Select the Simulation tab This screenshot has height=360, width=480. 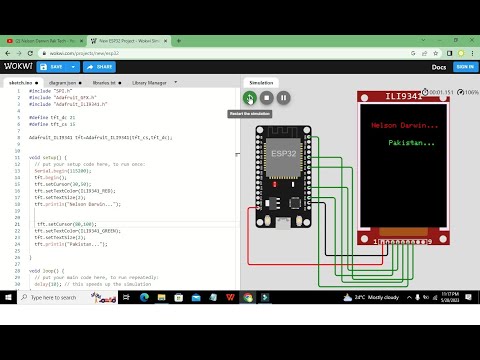coord(261,83)
